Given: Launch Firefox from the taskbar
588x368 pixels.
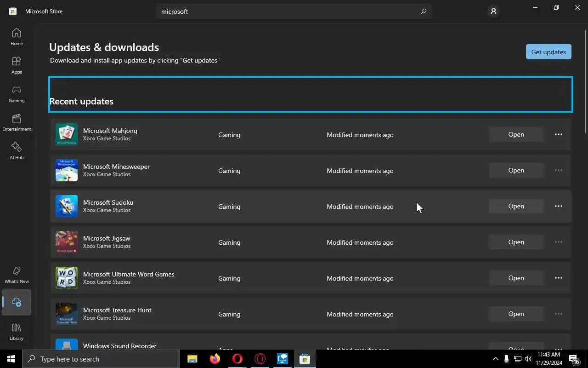Looking at the screenshot, I should 215,359.
